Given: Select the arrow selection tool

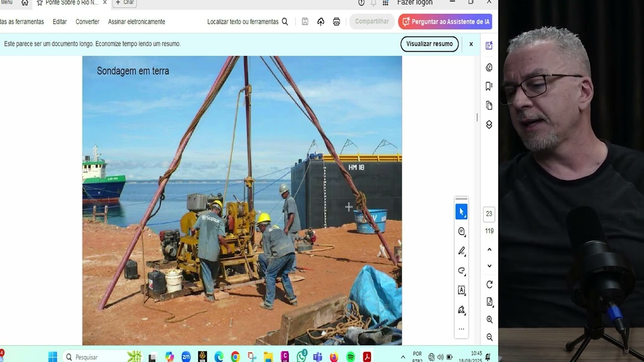Looking at the screenshot, I should [x=461, y=212].
